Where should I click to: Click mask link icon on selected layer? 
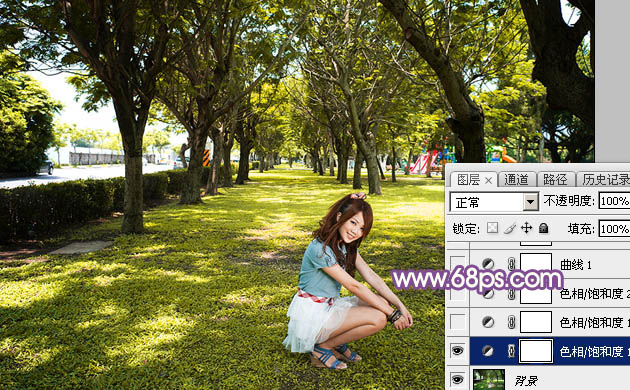(x=511, y=351)
